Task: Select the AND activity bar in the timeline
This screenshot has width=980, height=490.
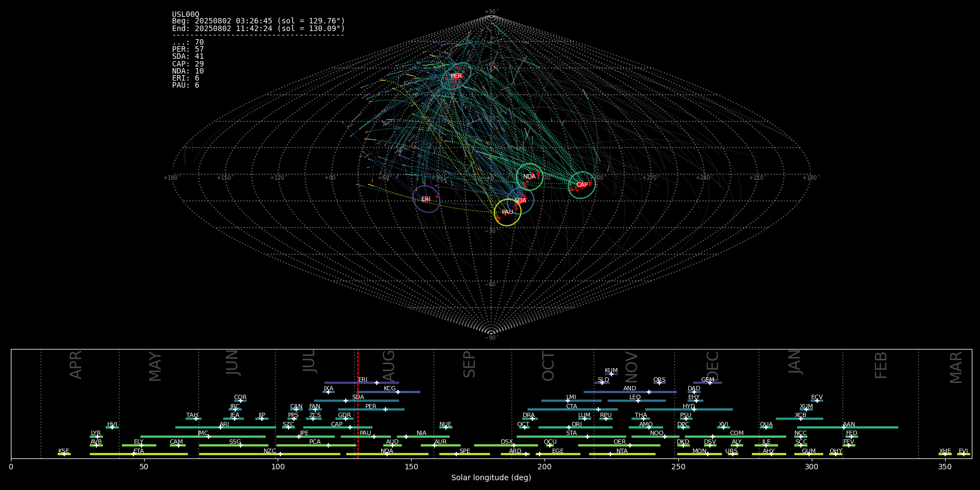Action: tap(630, 392)
